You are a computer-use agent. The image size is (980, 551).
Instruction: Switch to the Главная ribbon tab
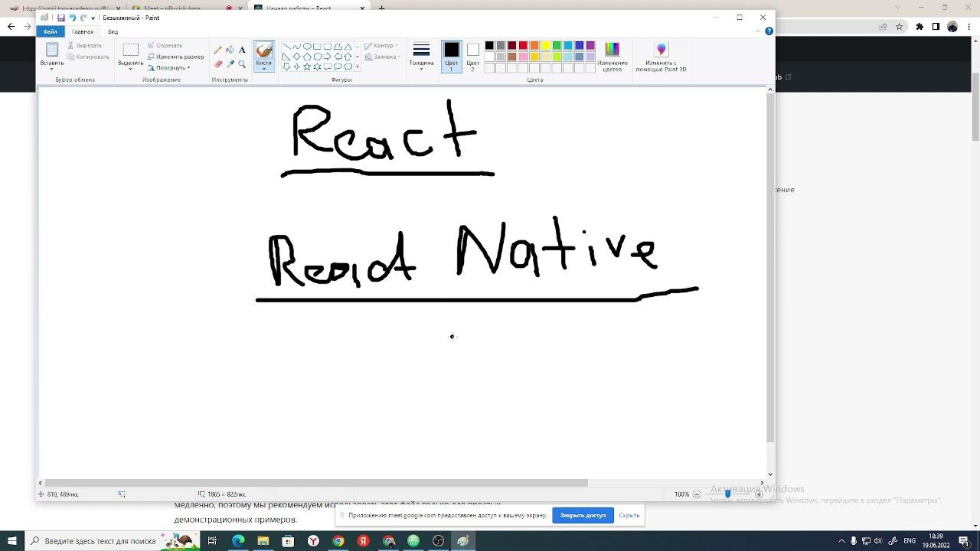tap(83, 31)
